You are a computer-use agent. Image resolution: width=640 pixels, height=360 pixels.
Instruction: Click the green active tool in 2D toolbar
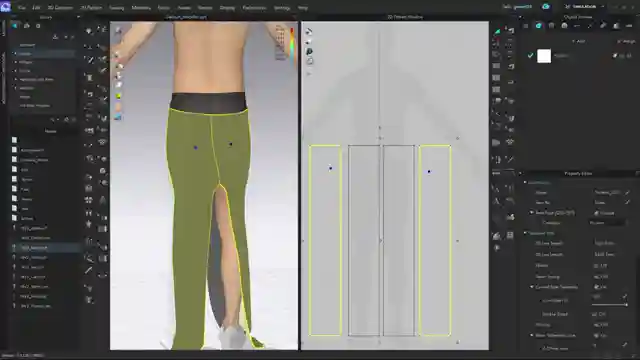point(497,31)
